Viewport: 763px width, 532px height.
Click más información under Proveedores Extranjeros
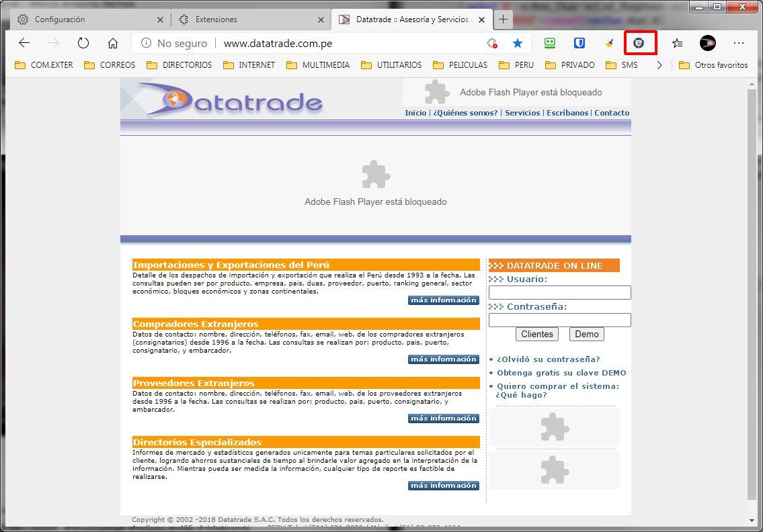(x=443, y=418)
